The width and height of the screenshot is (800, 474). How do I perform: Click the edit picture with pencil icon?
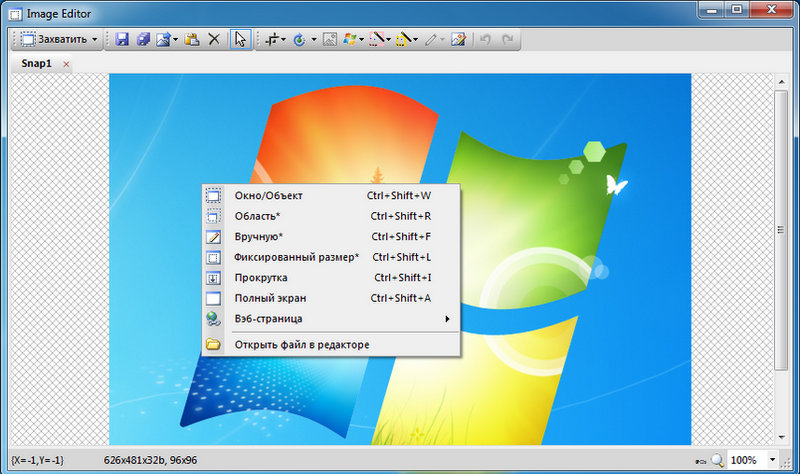point(459,39)
